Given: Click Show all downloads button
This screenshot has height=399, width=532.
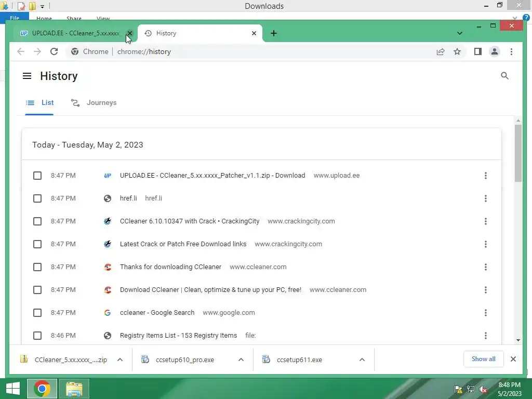Looking at the screenshot, I should pyautogui.click(x=483, y=359).
